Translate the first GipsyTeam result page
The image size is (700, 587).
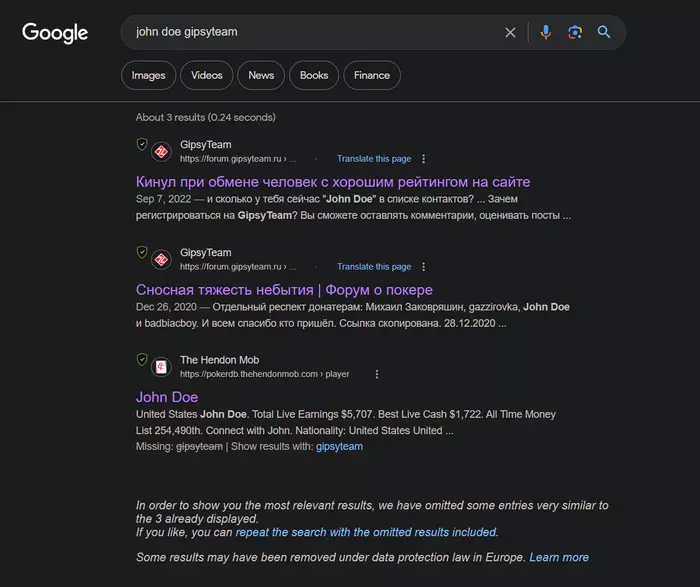pos(374,159)
